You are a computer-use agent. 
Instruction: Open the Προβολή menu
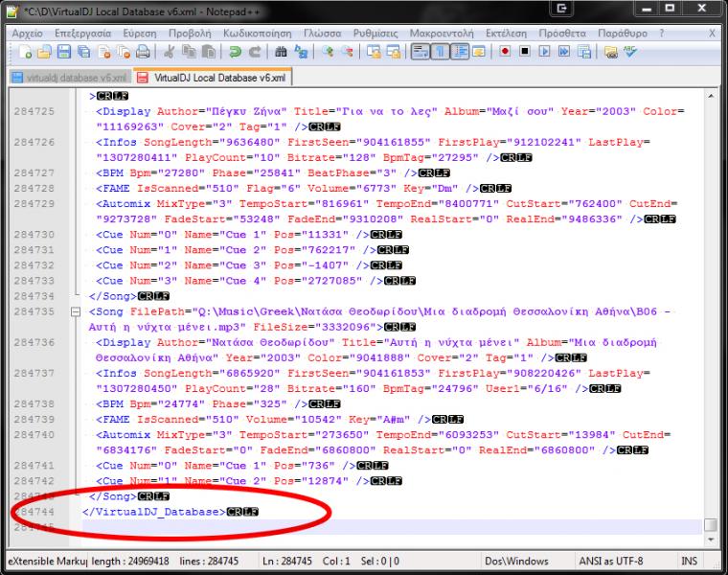190,34
